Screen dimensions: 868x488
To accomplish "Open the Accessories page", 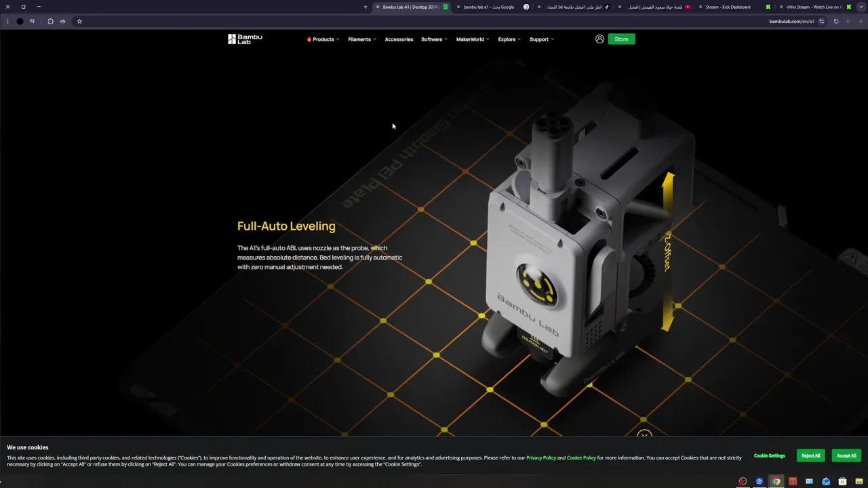I will pyautogui.click(x=399, y=39).
